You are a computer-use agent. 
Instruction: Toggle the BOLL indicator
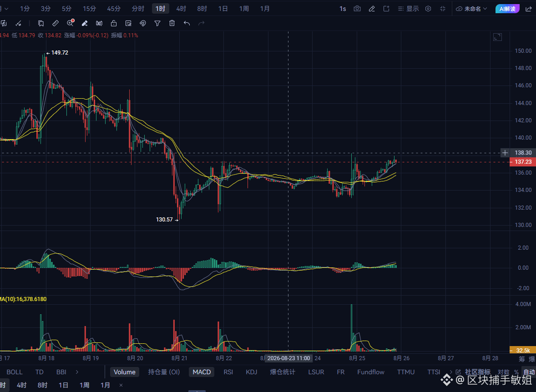(15, 372)
